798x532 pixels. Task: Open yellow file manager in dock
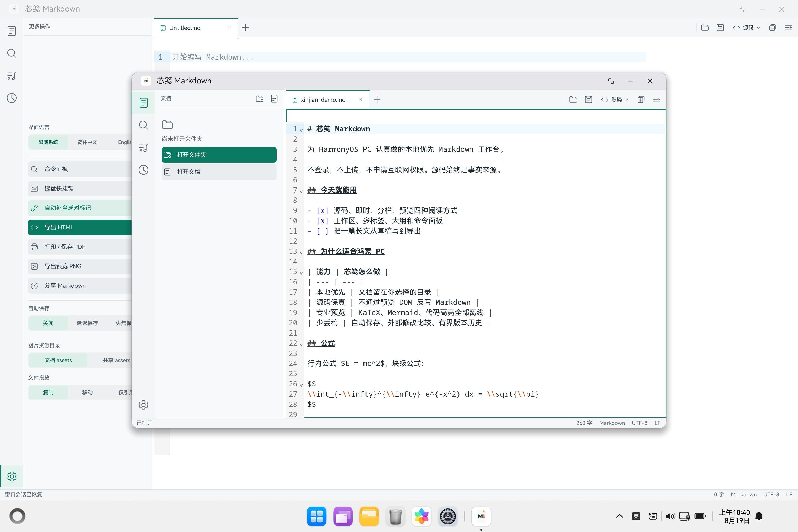point(369,516)
